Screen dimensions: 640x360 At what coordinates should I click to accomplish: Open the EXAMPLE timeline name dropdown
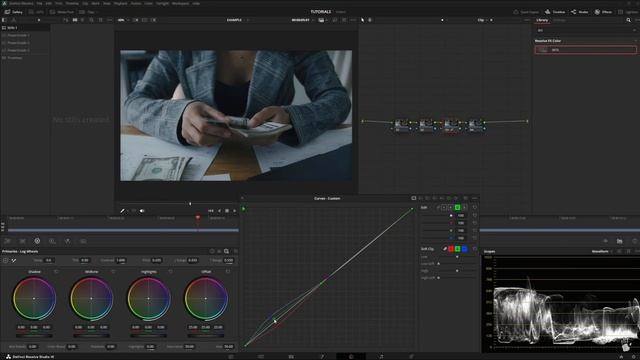coord(238,20)
